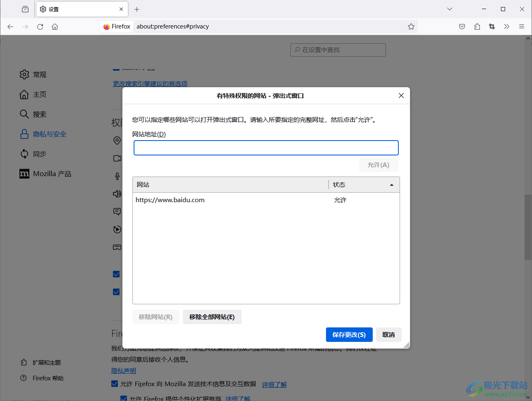The width and height of the screenshot is (532, 401).
Task: Open the 搜索 settings category
Action: point(33,114)
